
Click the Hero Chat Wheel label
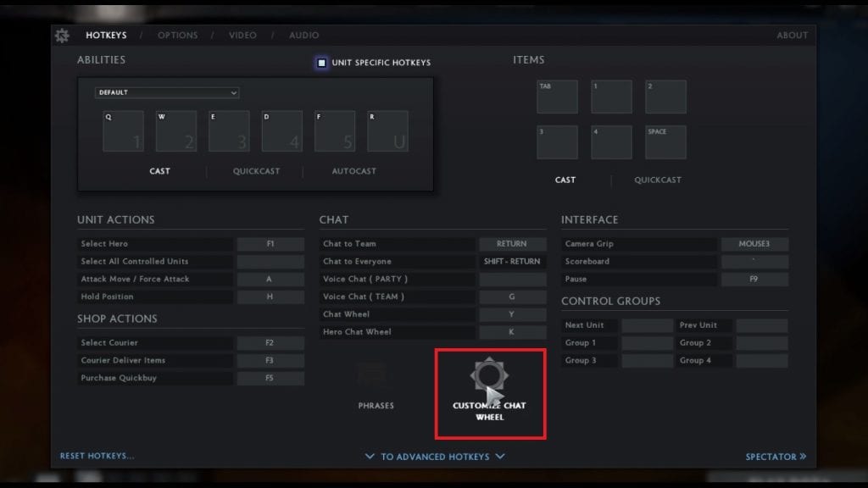[357, 332]
